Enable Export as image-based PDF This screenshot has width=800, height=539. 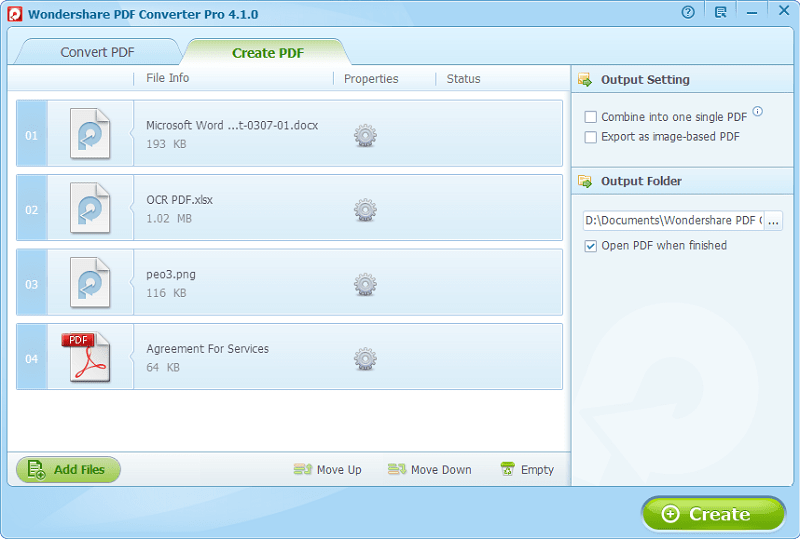pyautogui.click(x=590, y=137)
